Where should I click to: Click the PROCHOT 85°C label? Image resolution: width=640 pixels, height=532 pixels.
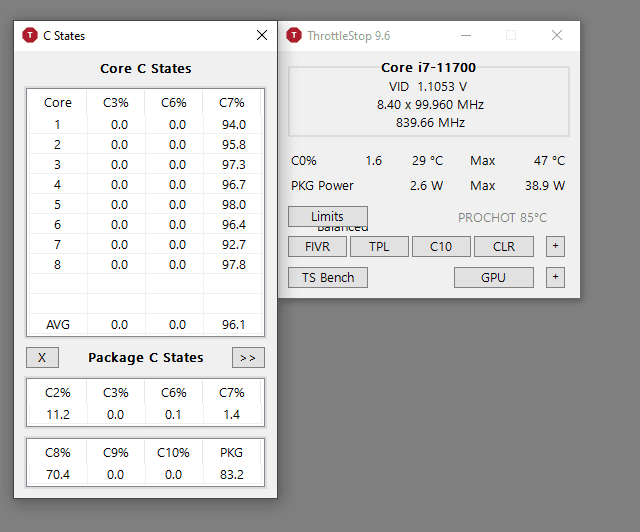(502, 218)
